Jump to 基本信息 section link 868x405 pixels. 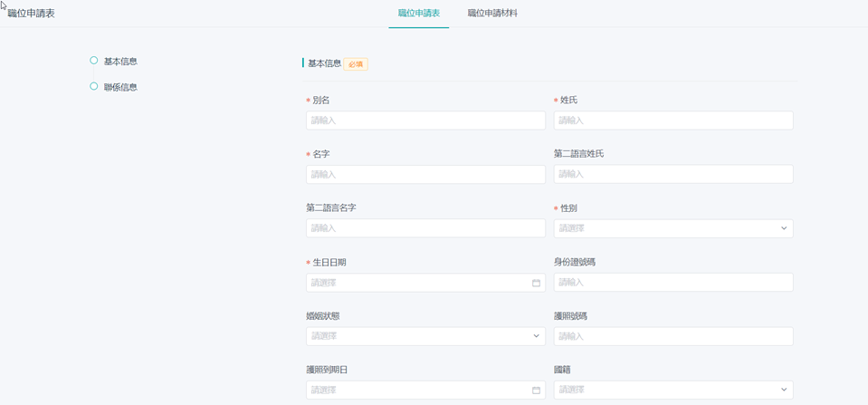(x=120, y=62)
